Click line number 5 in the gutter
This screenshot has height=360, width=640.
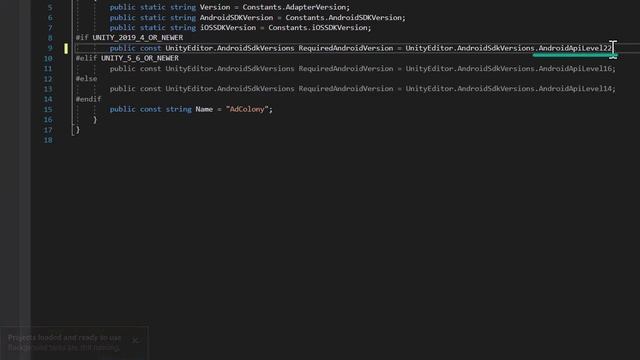[x=50, y=7]
